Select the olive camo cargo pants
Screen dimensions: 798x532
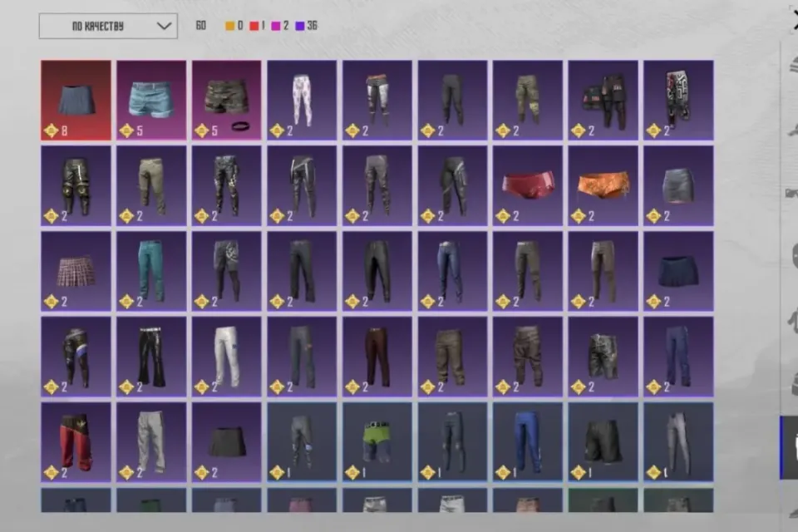click(x=528, y=100)
